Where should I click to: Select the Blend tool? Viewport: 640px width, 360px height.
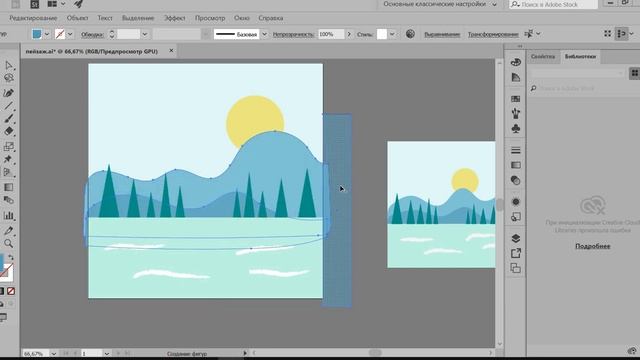point(9,200)
